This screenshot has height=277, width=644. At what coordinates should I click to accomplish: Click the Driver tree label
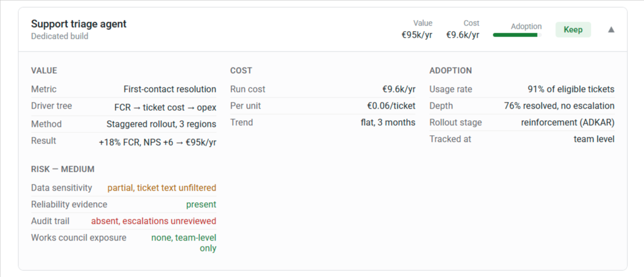pos(52,106)
